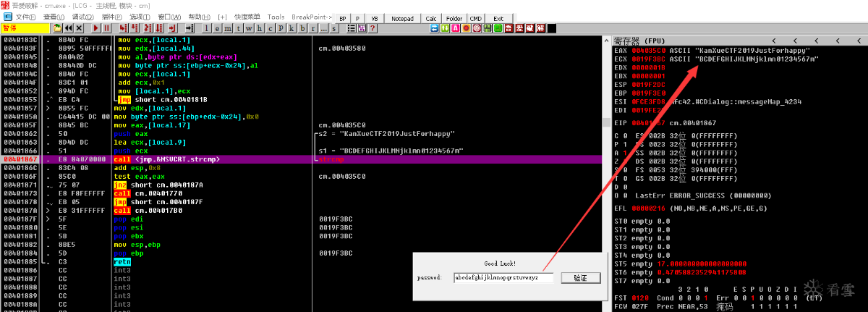The height and width of the screenshot is (312, 868).
Task: Launch Calc from the toolbar button
Action: click(431, 18)
